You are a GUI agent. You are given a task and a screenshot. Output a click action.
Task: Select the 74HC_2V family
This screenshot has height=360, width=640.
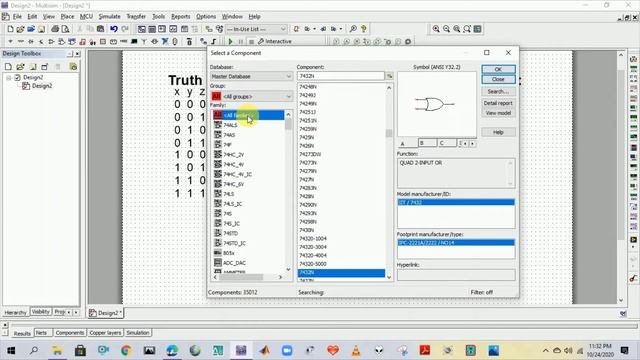pos(233,155)
